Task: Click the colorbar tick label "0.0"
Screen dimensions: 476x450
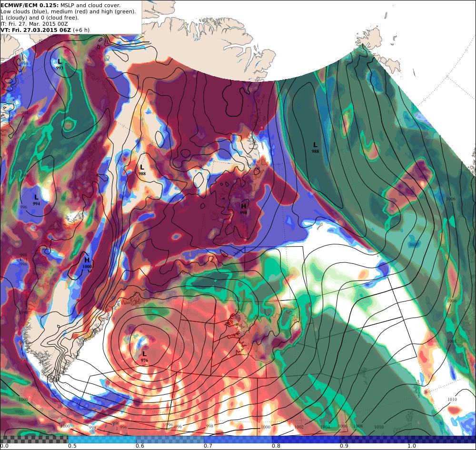Action: [4, 446]
